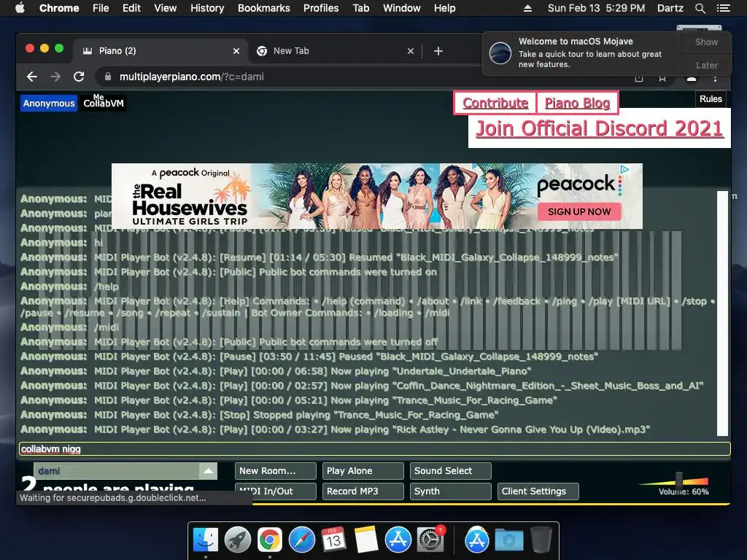This screenshot has height=560, width=747.
Task: Open the Chrome File menu
Action: coord(101,8)
